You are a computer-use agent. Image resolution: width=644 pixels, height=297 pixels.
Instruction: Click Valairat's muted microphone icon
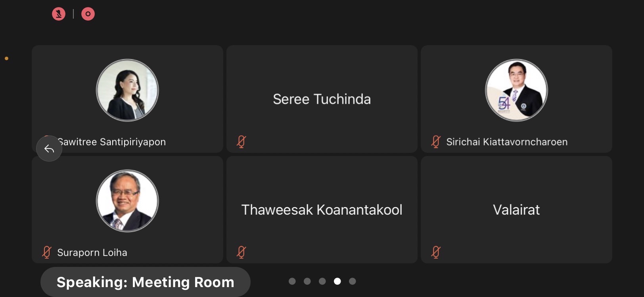pos(436,252)
